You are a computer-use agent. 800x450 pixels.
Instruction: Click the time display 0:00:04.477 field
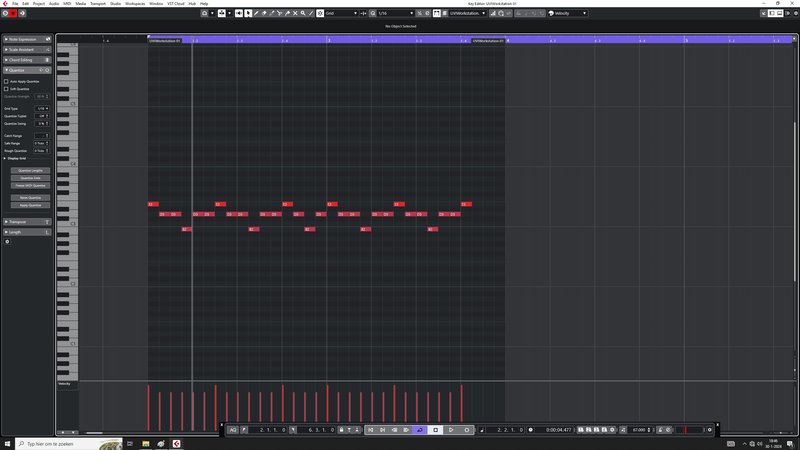coord(559,430)
